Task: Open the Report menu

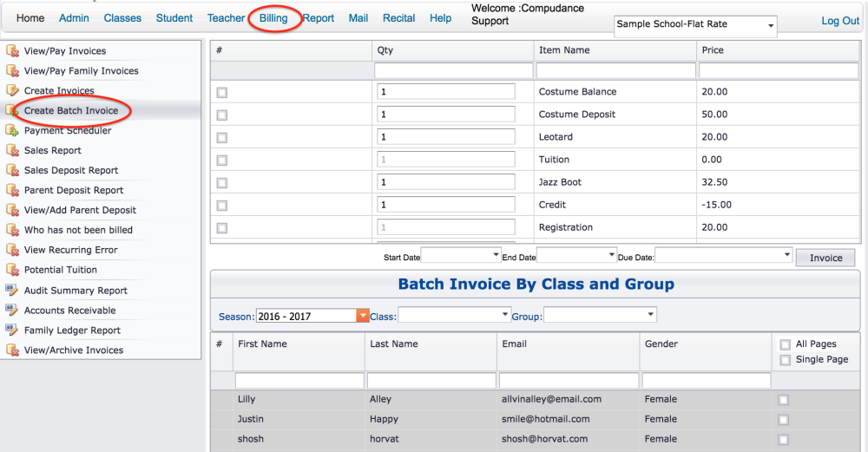Action: (x=319, y=18)
